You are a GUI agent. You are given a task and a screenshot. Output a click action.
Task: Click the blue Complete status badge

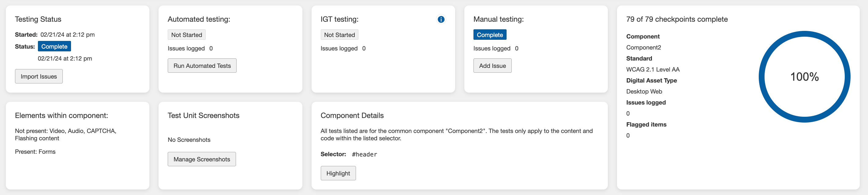pyautogui.click(x=54, y=46)
